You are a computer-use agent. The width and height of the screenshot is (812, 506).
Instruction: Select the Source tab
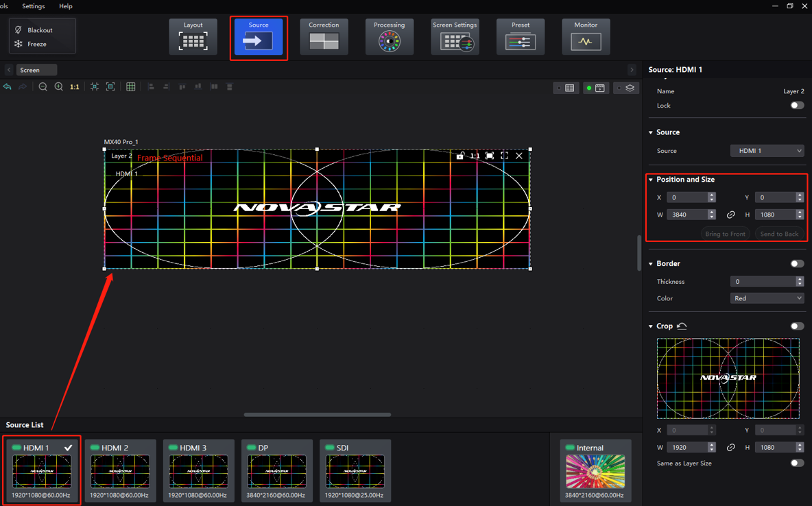pos(259,37)
